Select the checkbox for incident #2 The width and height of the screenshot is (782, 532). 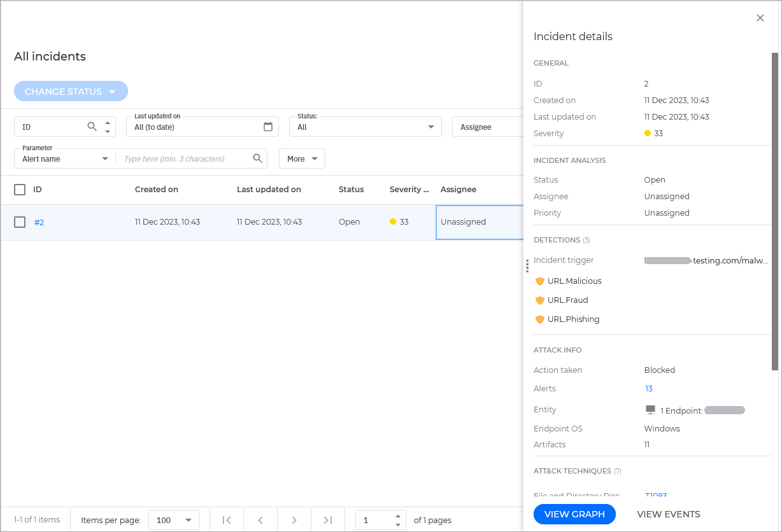coord(20,222)
